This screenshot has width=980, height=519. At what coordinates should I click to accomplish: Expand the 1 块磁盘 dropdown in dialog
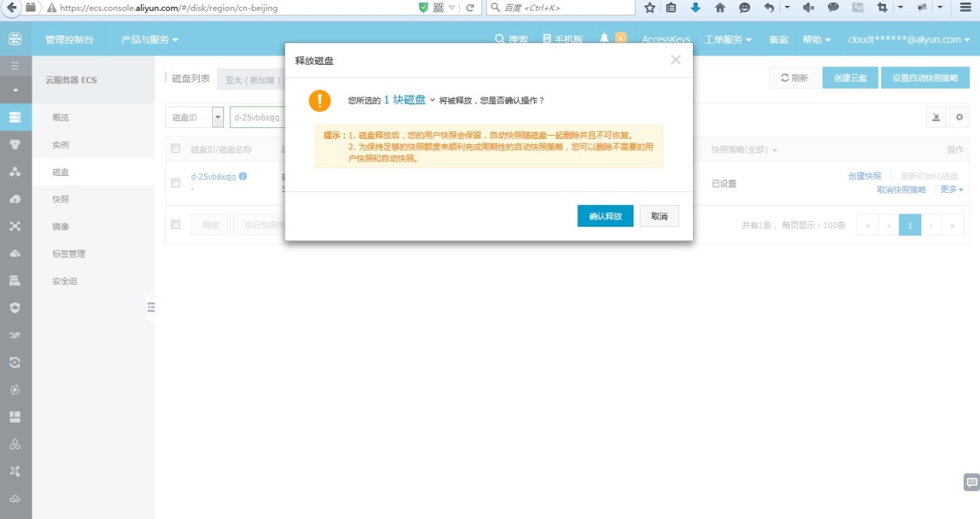[432, 100]
